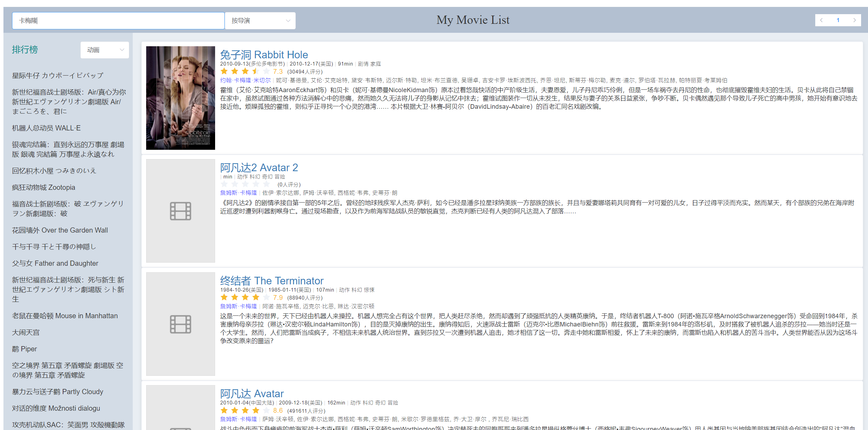Open the 兔子洞 Rabbit Hole title link

(264, 55)
